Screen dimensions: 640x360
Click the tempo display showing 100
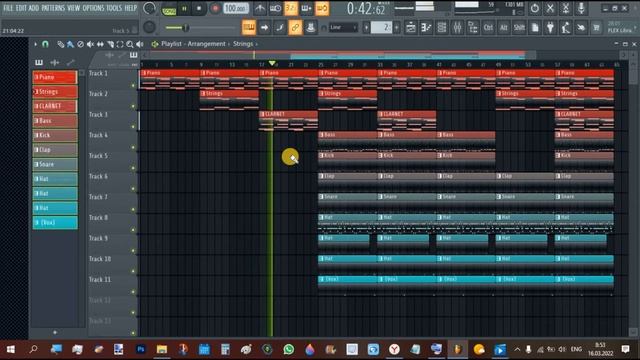[236, 8]
